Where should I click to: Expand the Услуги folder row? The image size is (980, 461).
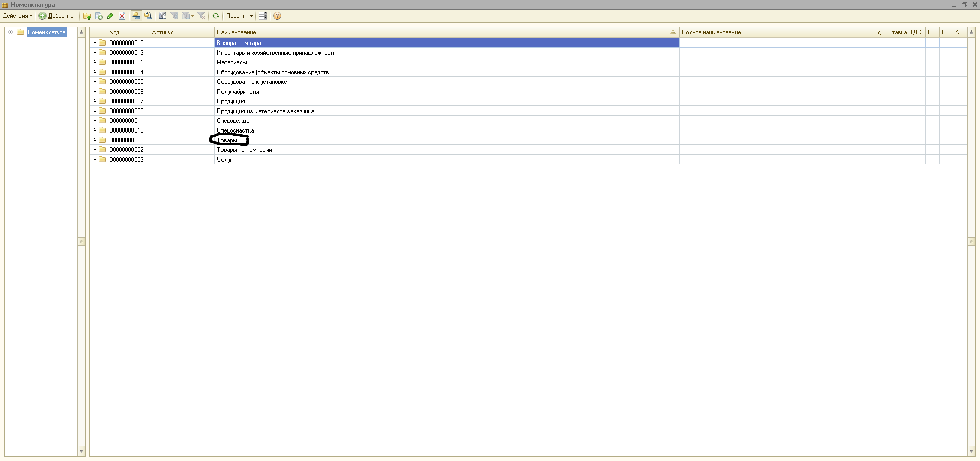pyautogui.click(x=95, y=159)
